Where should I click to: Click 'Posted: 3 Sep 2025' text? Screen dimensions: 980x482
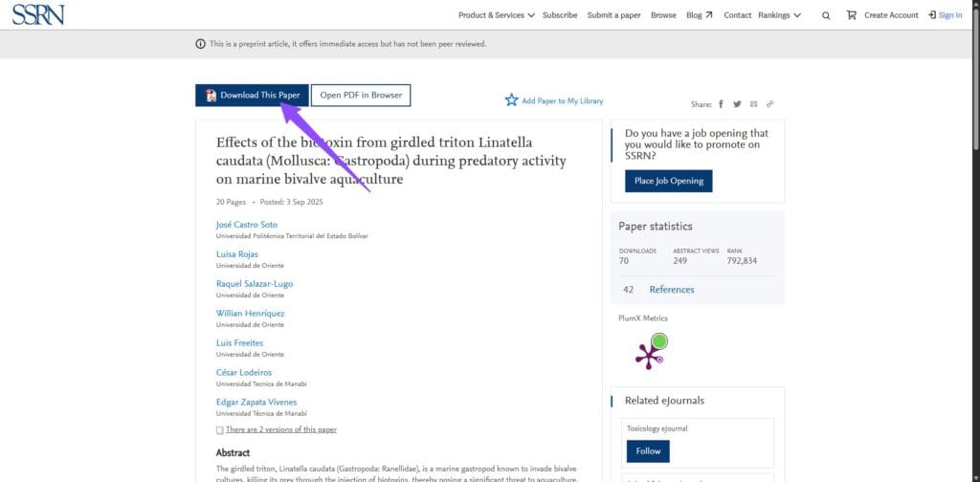point(291,203)
